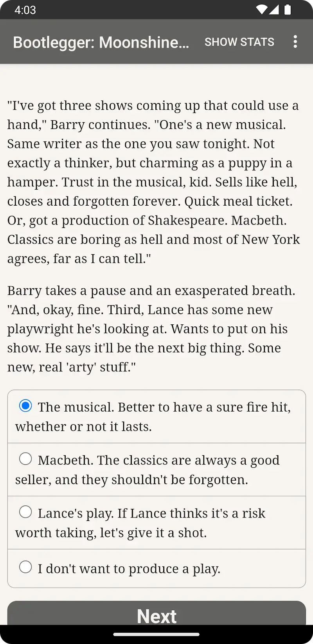Viewport: 313px width, 644px height.
Task: Tap the Wi-Fi status icon
Action: point(261,10)
